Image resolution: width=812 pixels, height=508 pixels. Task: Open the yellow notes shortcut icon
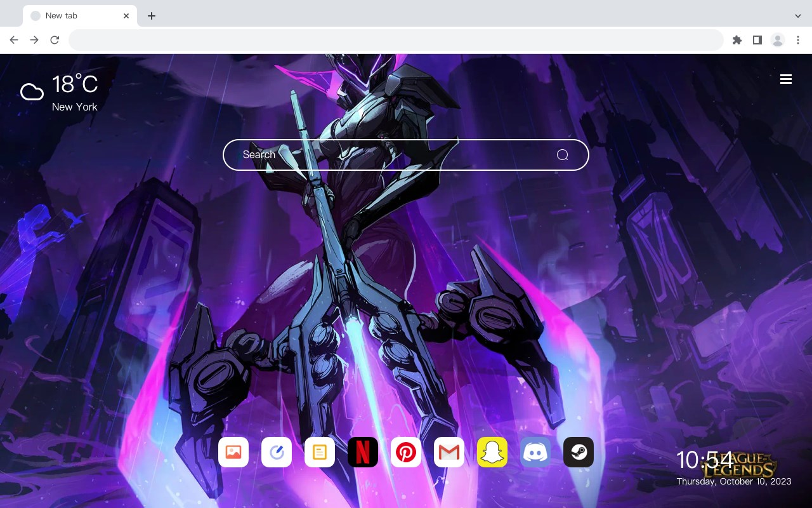tap(320, 452)
